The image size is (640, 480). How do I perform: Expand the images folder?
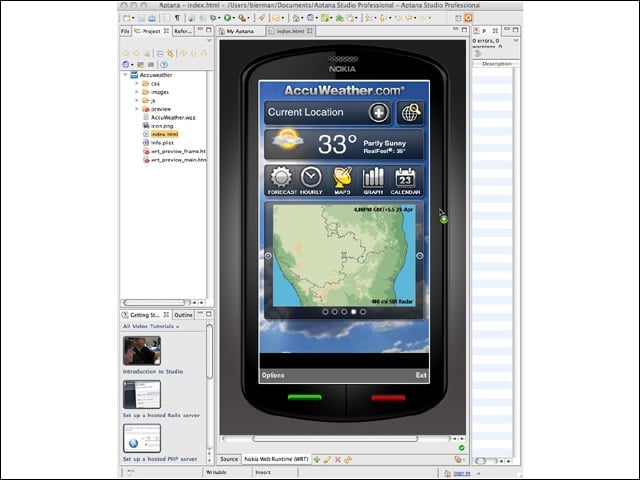tap(137, 92)
